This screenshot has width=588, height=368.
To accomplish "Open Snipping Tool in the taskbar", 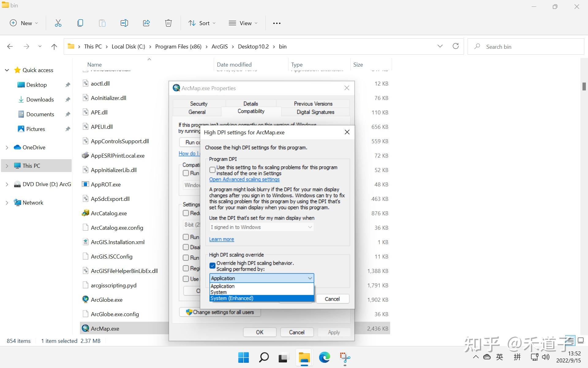I will 345,357.
